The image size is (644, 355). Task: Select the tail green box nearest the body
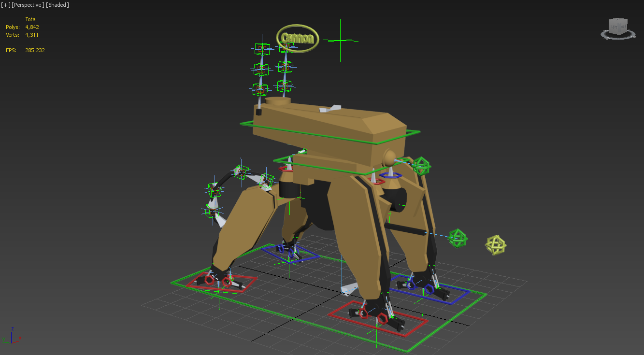pos(266,181)
